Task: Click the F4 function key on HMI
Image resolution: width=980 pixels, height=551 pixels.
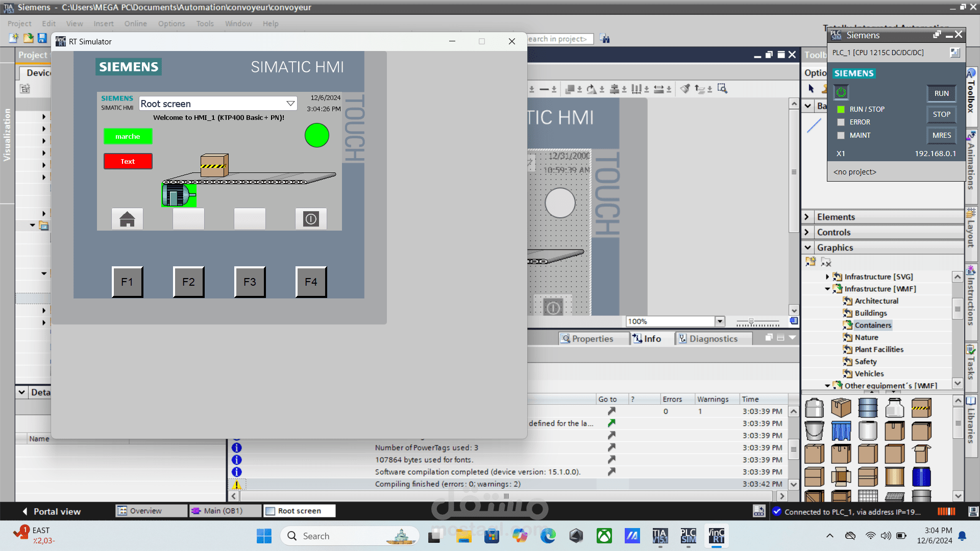Action: point(311,282)
